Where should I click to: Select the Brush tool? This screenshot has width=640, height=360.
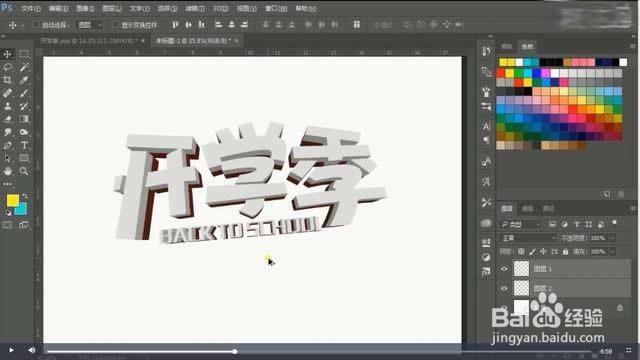click(24, 93)
